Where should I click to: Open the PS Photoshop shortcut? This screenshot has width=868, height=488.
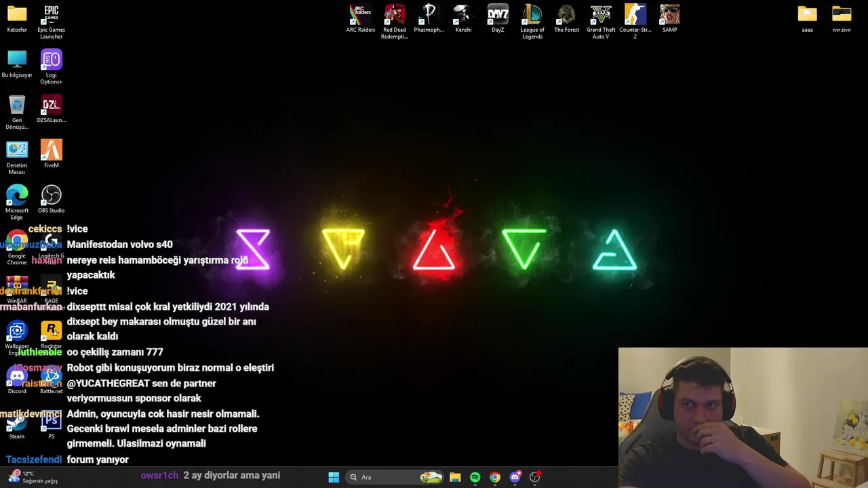click(x=51, y=425)
